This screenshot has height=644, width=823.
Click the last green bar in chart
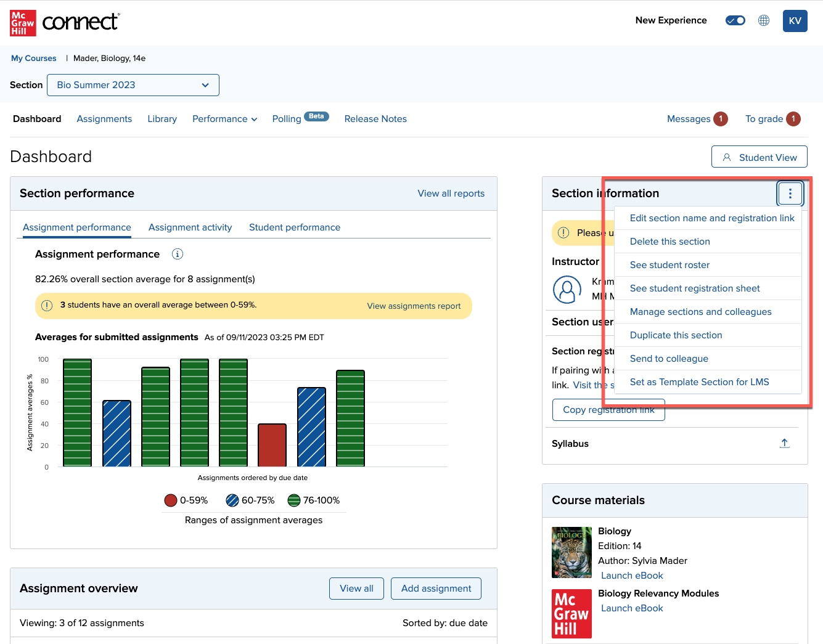click(351, 418)
